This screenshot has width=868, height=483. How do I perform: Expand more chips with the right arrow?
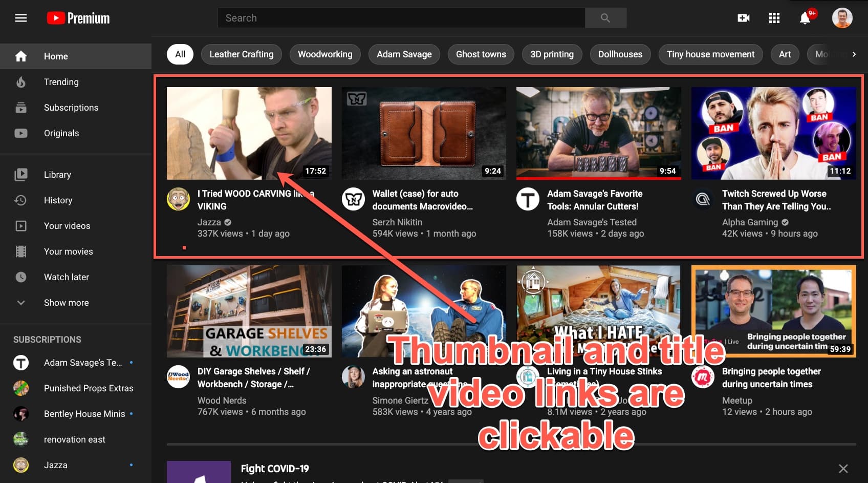click(x=854, y=53)
